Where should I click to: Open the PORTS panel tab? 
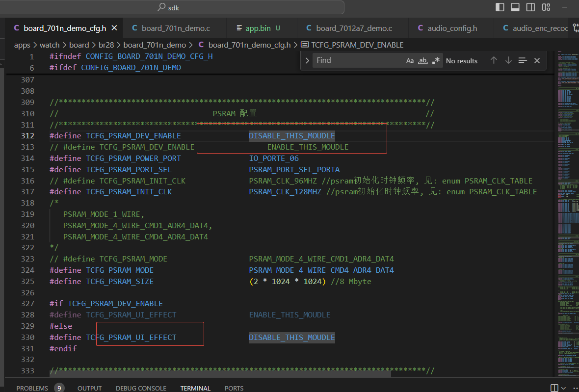point(234,388)
